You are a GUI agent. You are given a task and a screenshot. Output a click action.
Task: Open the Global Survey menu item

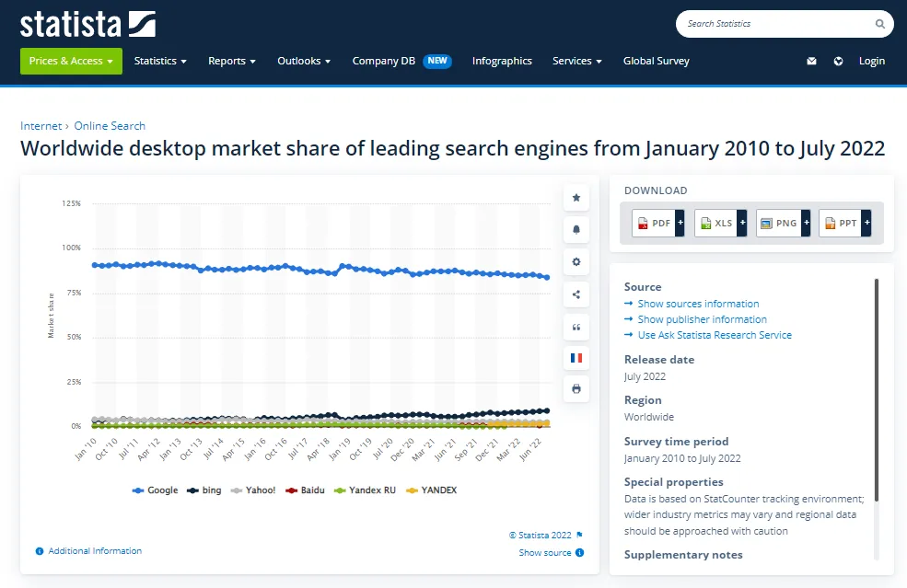point(657,62)
